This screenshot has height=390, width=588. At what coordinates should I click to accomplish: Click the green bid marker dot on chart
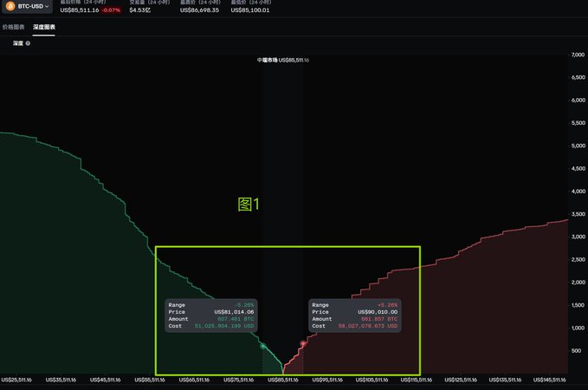(x=263, y=346)
